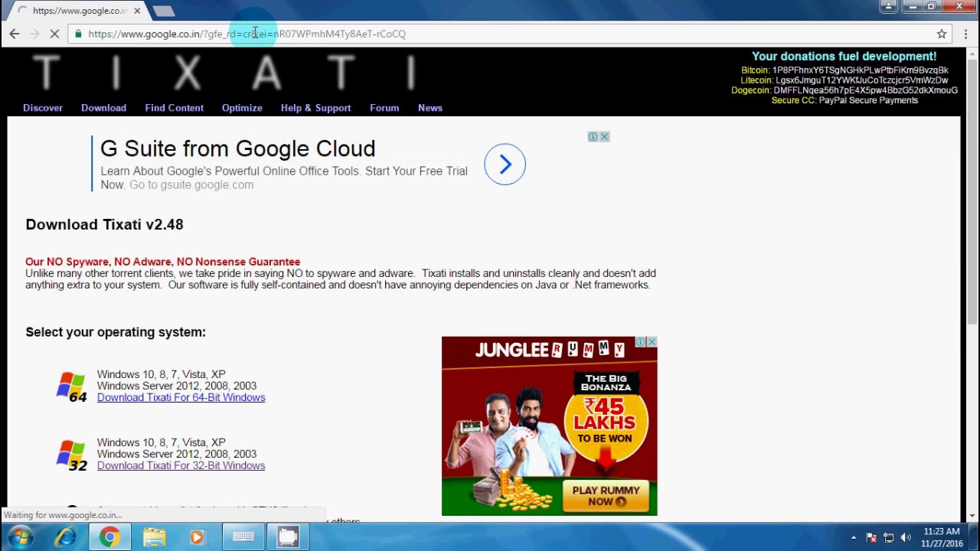
Task: Click the G Suite ad arrow button
Action: (x=505, y=164)
